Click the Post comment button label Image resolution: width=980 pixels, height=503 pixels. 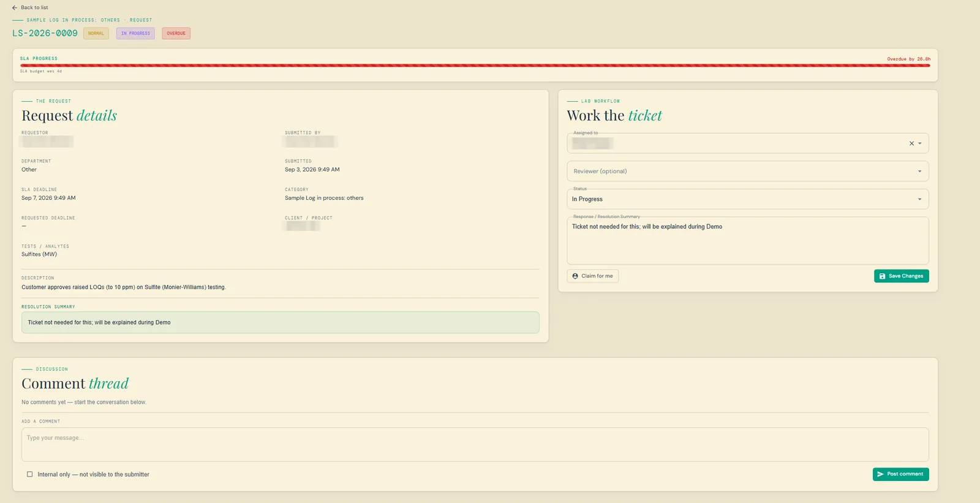pos(905,474)
